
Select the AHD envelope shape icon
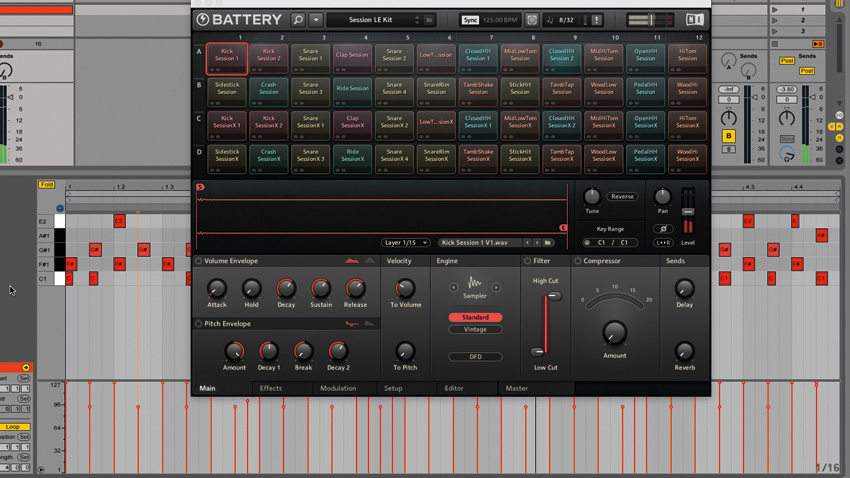(x=370, y=261)
